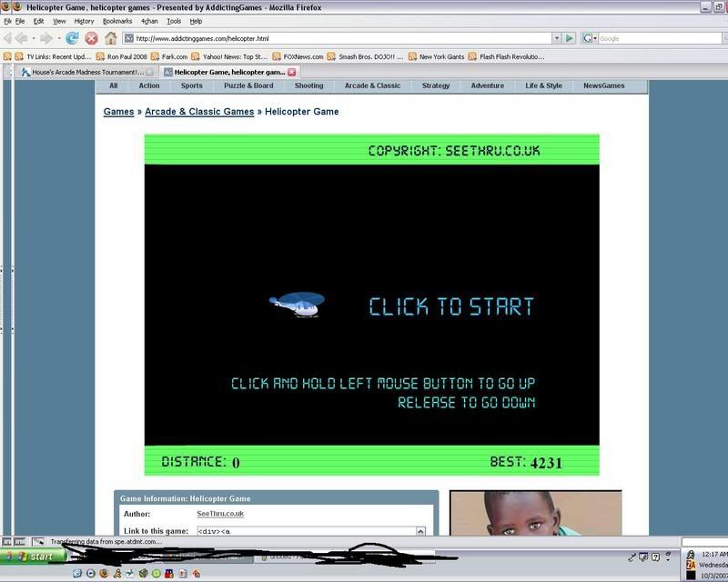Switch to House's Arcade Madness Tournament tab
This screenshot has height=582, width=728.
[82, 72]
